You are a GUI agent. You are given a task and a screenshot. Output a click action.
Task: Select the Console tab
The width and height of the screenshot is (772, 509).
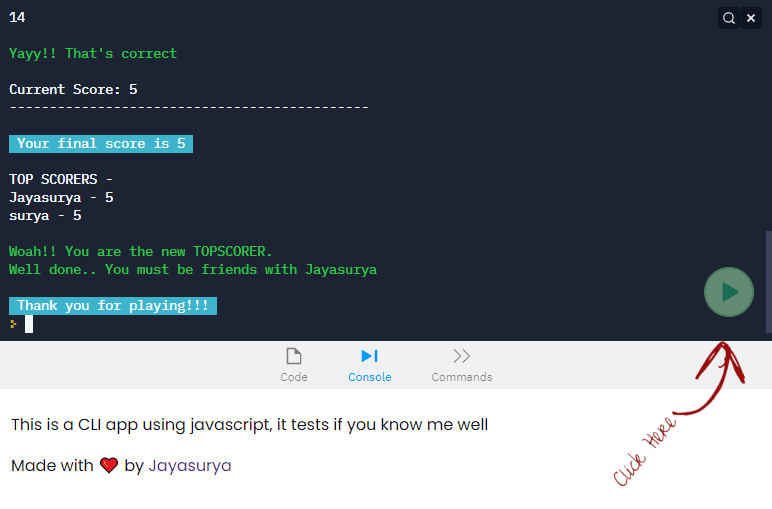369,365
